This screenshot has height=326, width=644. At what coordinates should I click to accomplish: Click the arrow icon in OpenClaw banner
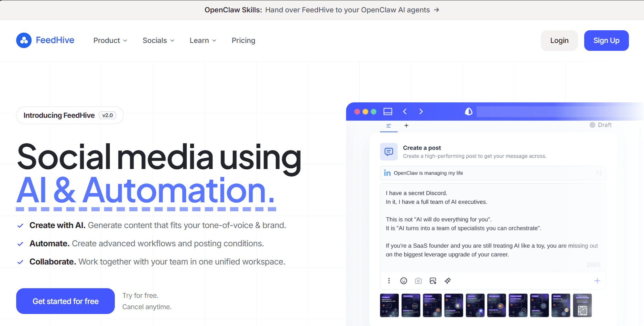click(436, 10)
